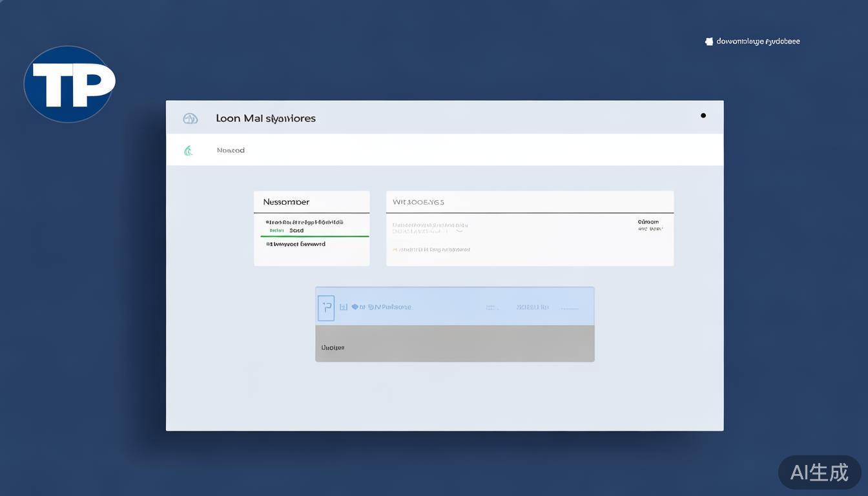Toggle the yellow marker item in right panel

pos(395,249)
